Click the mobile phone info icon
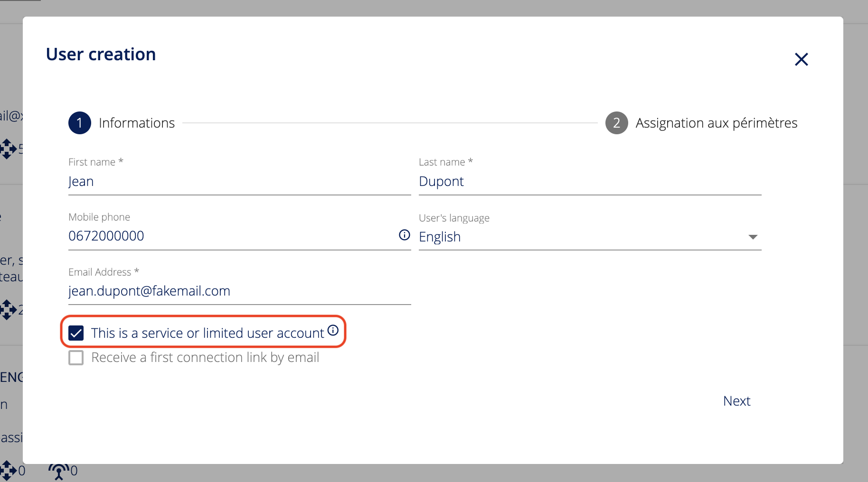 point(404,235)
